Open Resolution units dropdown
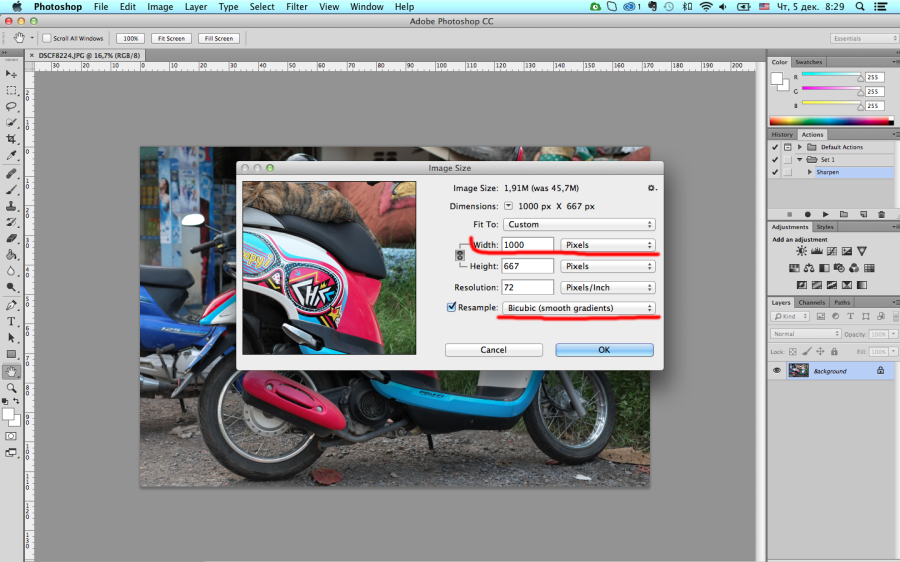This screenshot has height=562, width=900. [x=608, y=287]
